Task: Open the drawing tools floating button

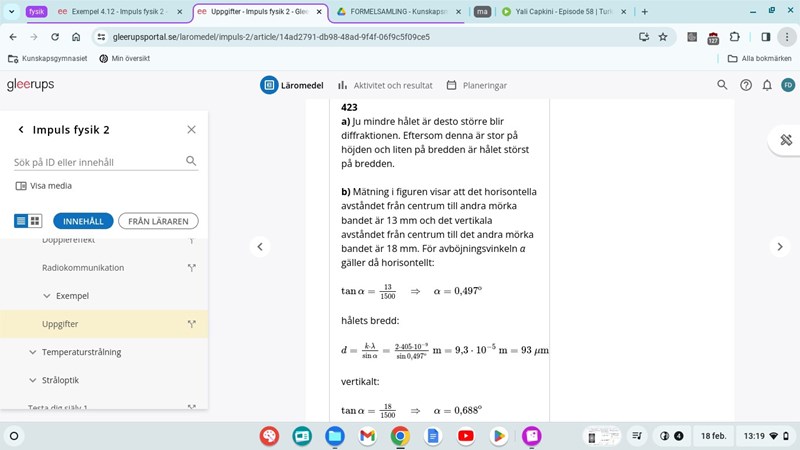Action: point(785,140)
